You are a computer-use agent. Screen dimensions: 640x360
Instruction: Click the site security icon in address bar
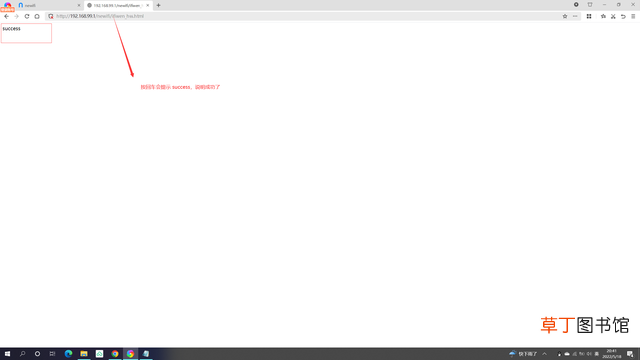(x=51, y=16)
